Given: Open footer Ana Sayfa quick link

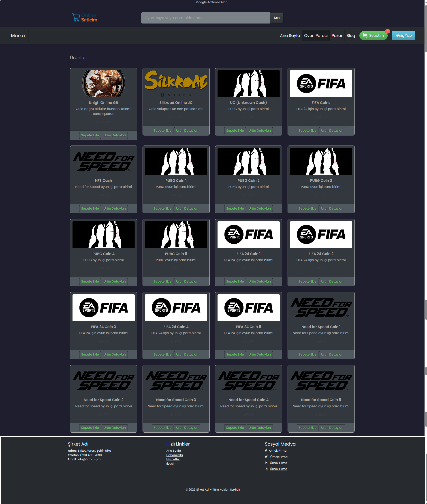Looking at the screenshot, I should coord(174,450).
